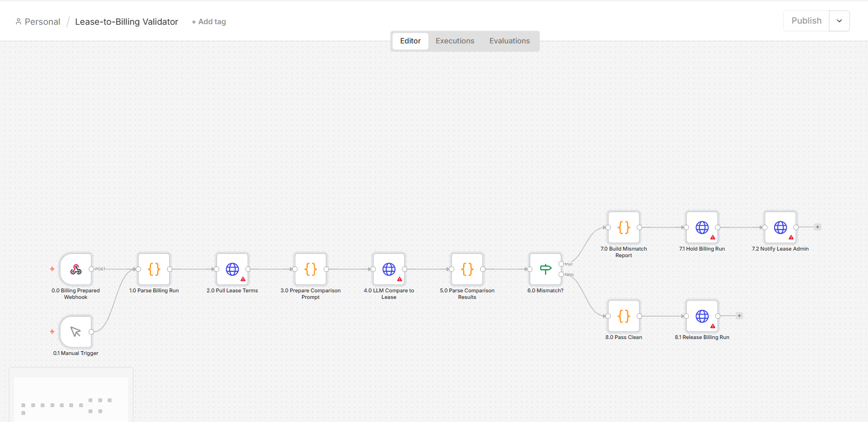This screenshot has height=422, width=868.
Task: Select the 5.0 Parse Comparison Results node
Action: click(x=468, y=269)
